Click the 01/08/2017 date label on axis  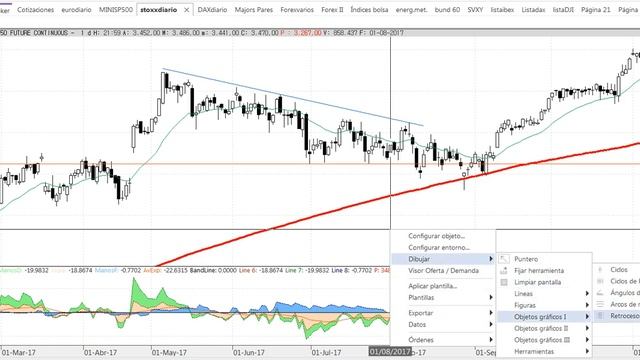click(390, 351)
